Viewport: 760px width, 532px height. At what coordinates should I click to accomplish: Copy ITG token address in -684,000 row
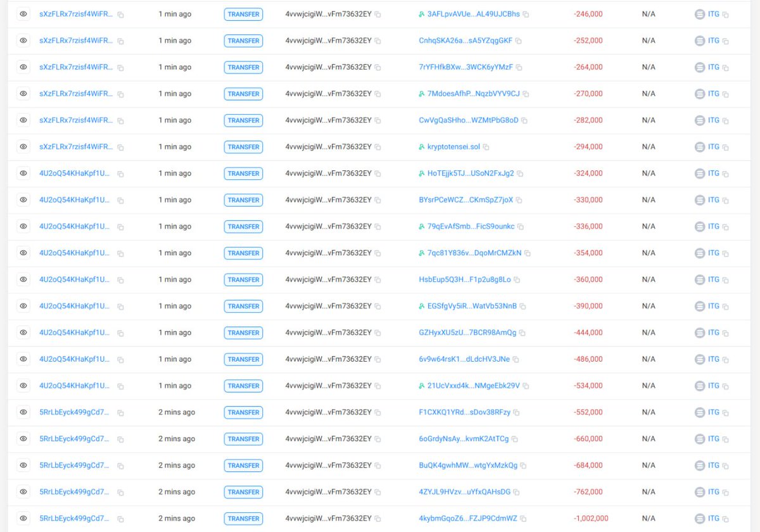tap(726, 466)
